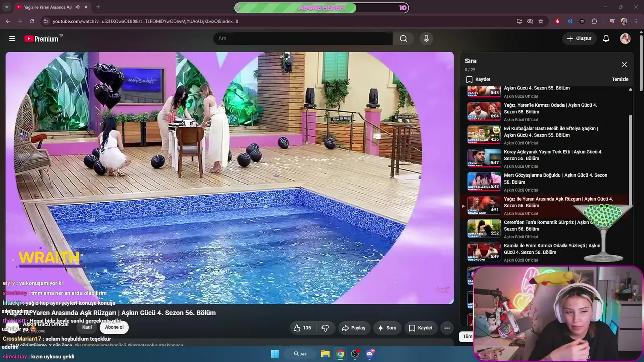Viewport: 644px width, 362px height.
Task: Switch to Chrome on the taskbar
Action: [340, 354]
